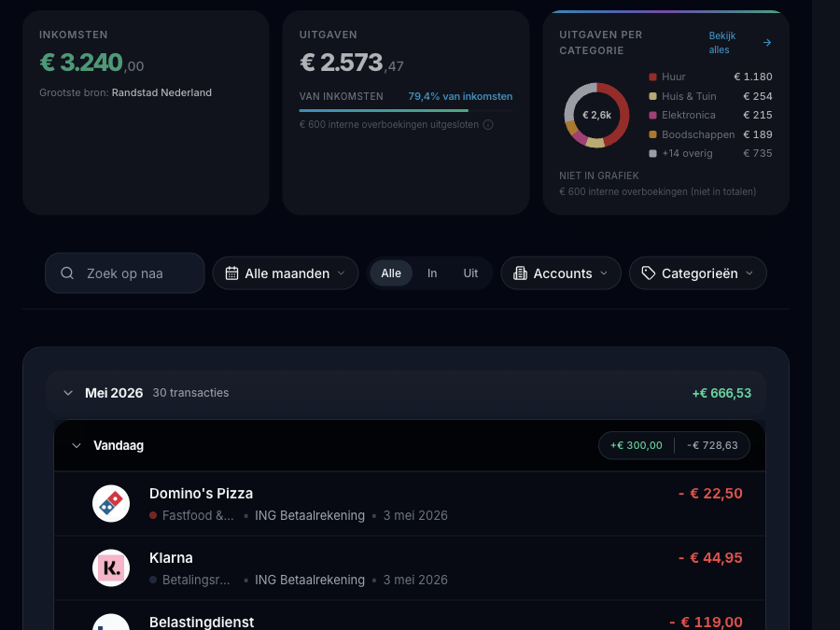Click the € 735 overig amount

point(758,154)
